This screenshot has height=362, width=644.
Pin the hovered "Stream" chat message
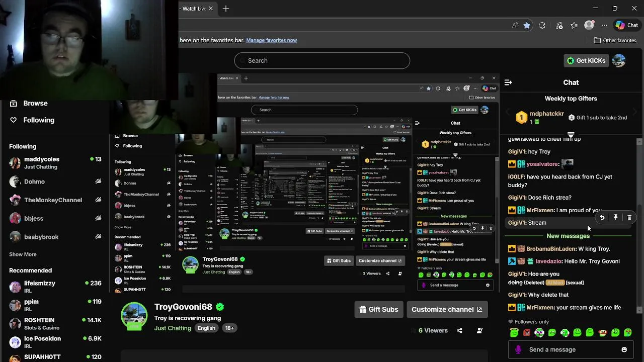[615, 218]
